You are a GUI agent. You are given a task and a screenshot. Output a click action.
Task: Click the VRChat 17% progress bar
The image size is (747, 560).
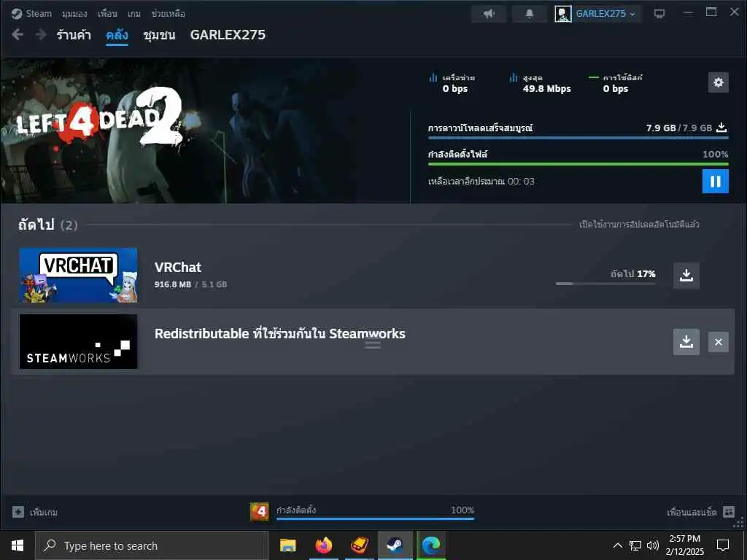[605, 284]
